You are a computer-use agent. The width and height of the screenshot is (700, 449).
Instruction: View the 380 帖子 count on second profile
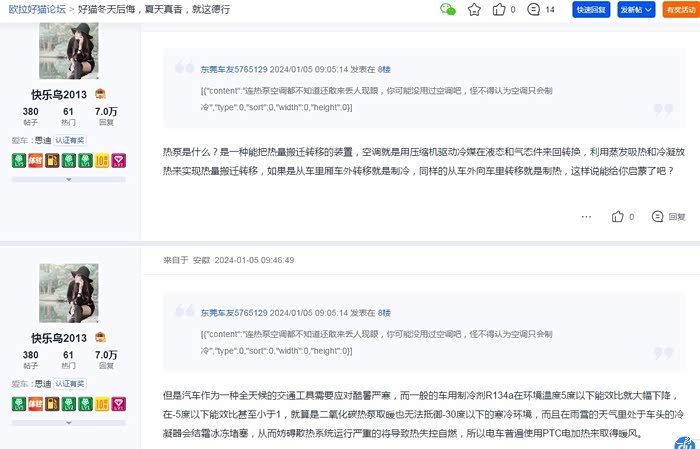click(31, 360)
